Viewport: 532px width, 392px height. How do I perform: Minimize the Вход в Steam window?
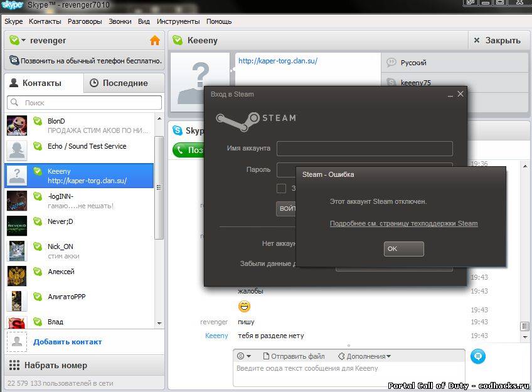pos(450,95)
